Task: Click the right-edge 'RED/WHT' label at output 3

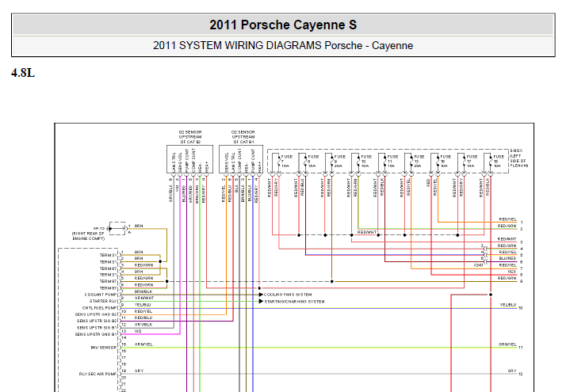Action: click(x=507, y=238)
